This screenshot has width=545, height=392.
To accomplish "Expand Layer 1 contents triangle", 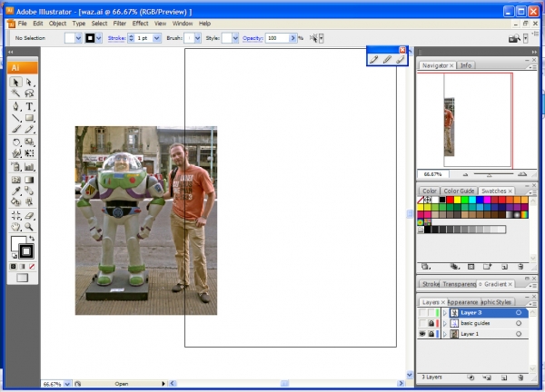I will coord(444,334).
